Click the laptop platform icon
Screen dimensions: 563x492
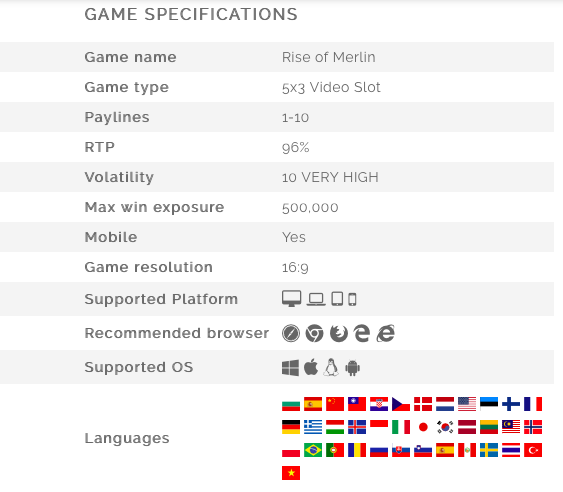click(316, 300)
